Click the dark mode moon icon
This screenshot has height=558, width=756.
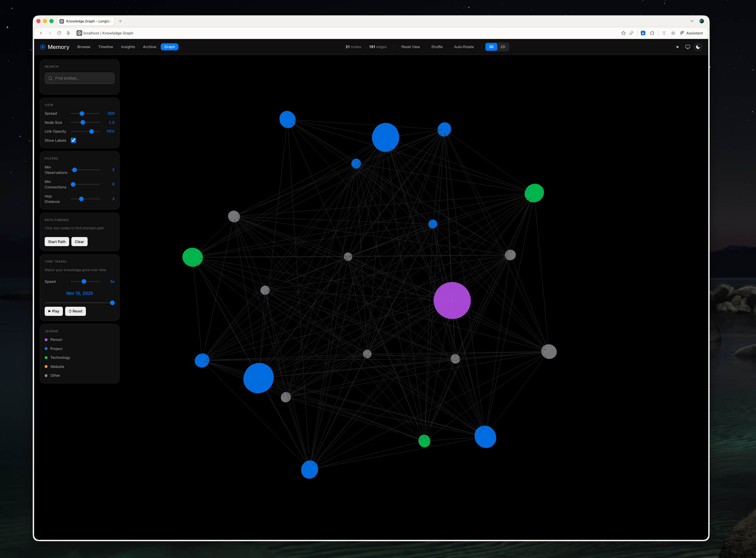pos(698,47)
